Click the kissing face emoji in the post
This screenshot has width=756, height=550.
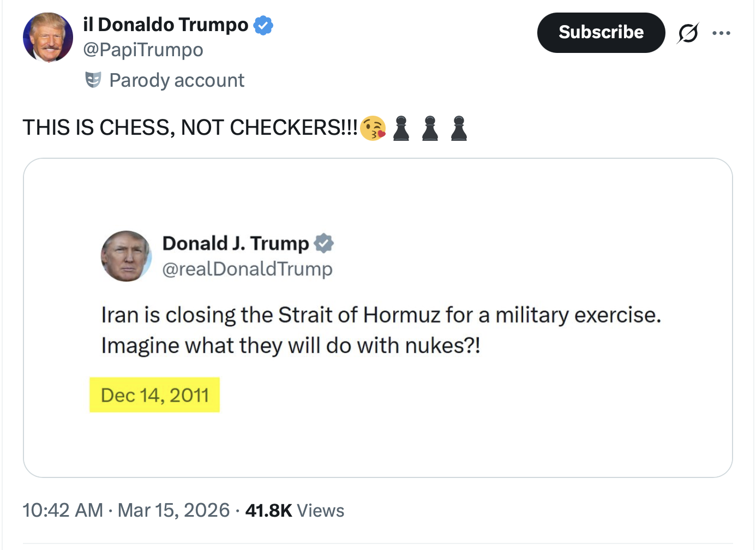373,128
